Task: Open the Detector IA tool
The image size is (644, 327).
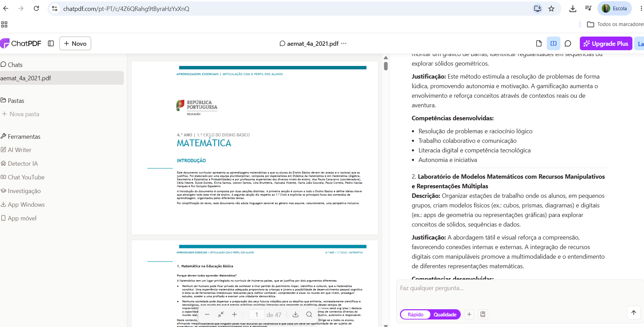Action: 19,164
